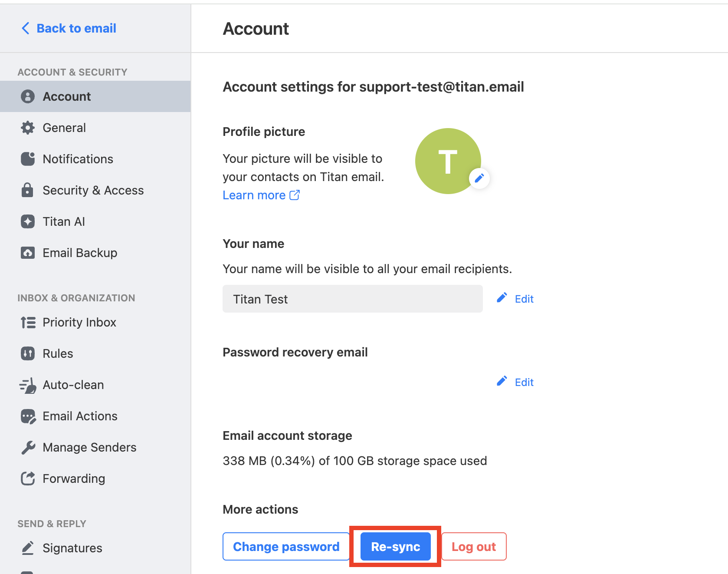728x574 pixels.
Task: Open General settings
Action: click(95, 128)
